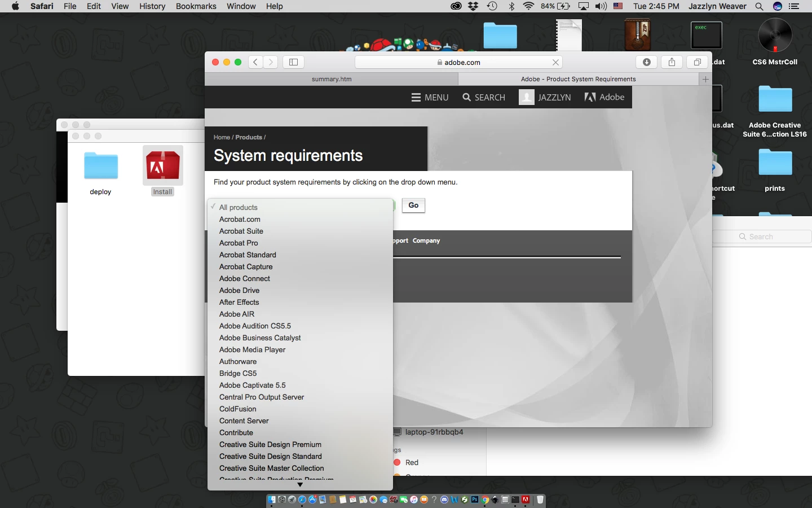Show all Safari tabs overview
812x508 pixels.
697,62
